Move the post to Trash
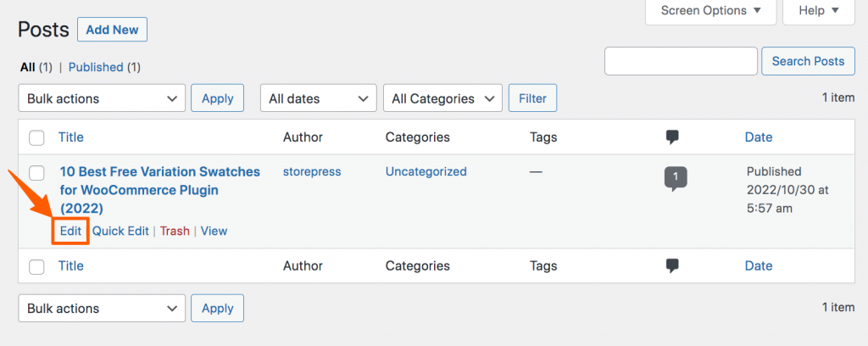 click(175, 231)
